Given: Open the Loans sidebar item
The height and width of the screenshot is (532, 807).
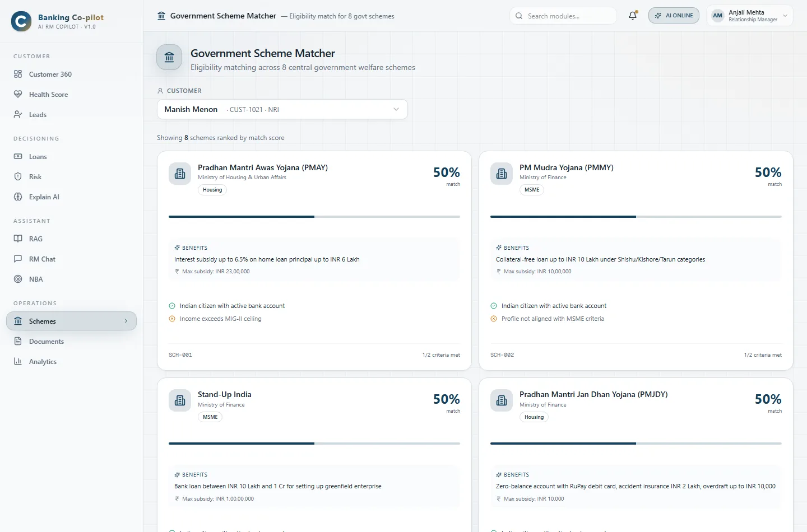Looking at the screenshot, I should 72,156.
